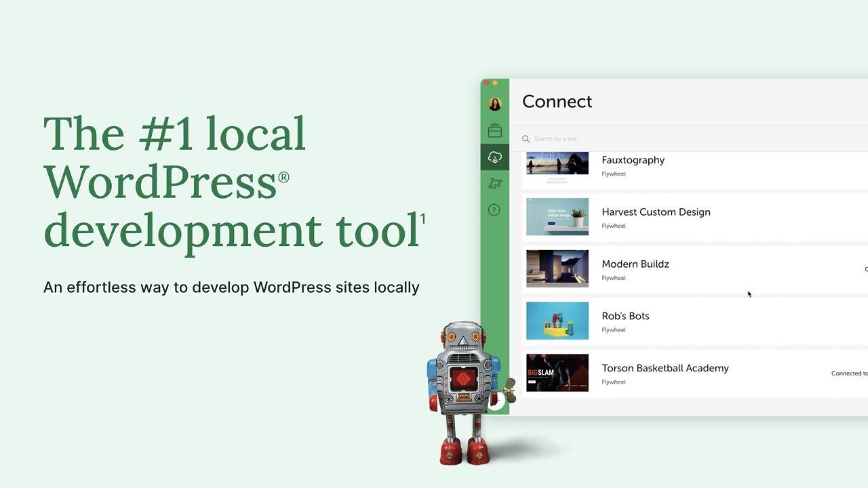868x488 pixels.
Task: Open the user avatar profile icon
Action: [495, 104]
